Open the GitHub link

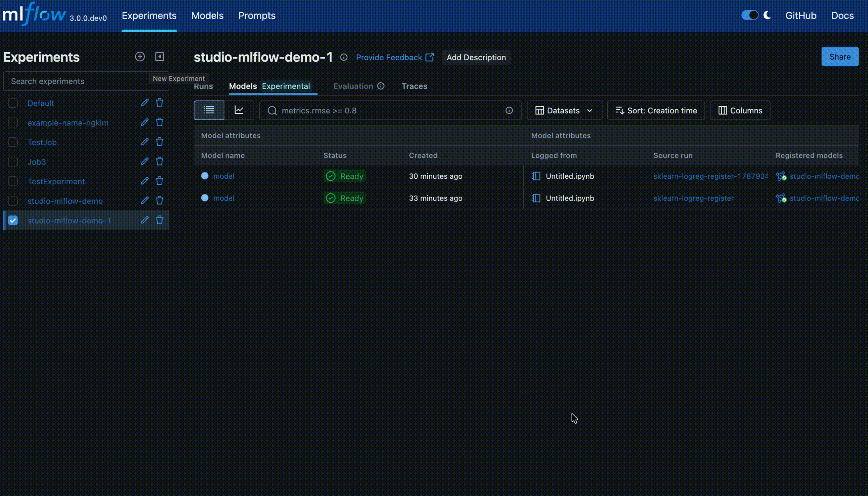[x=800, y=16]
